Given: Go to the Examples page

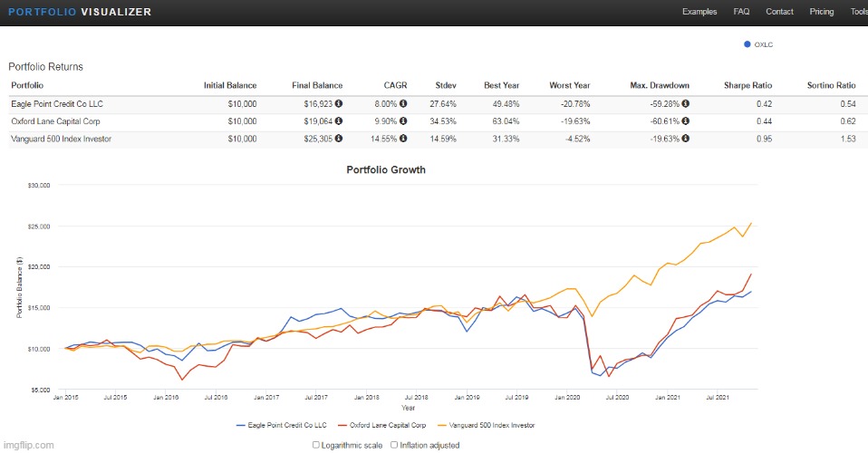Looking at the screenshot, I should pos(699,12).
